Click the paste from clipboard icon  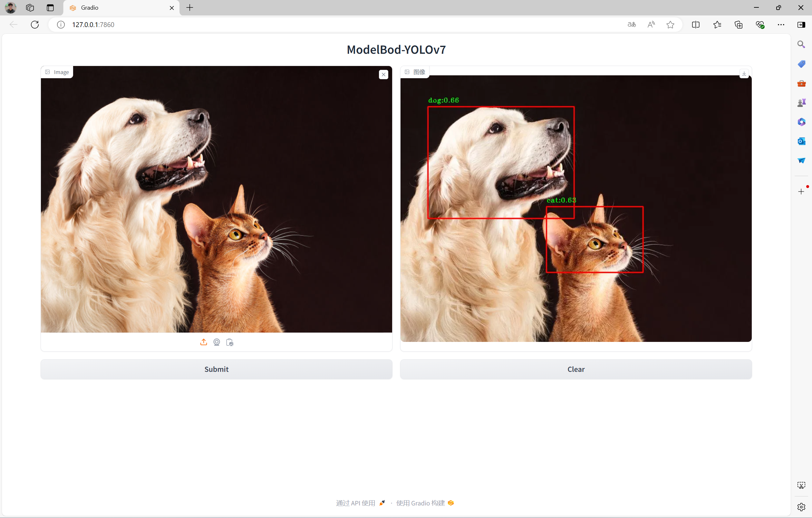pyautogui.click(x=230, y=342)
